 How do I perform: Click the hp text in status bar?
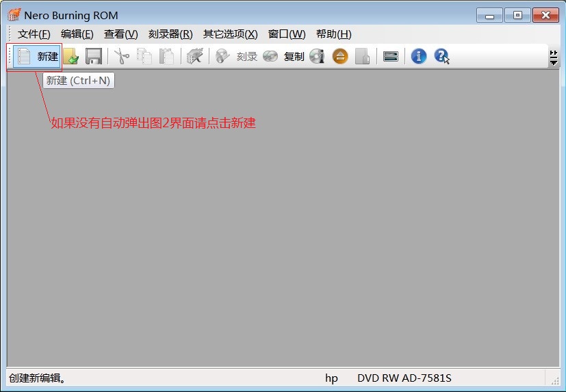pos(331,378)
